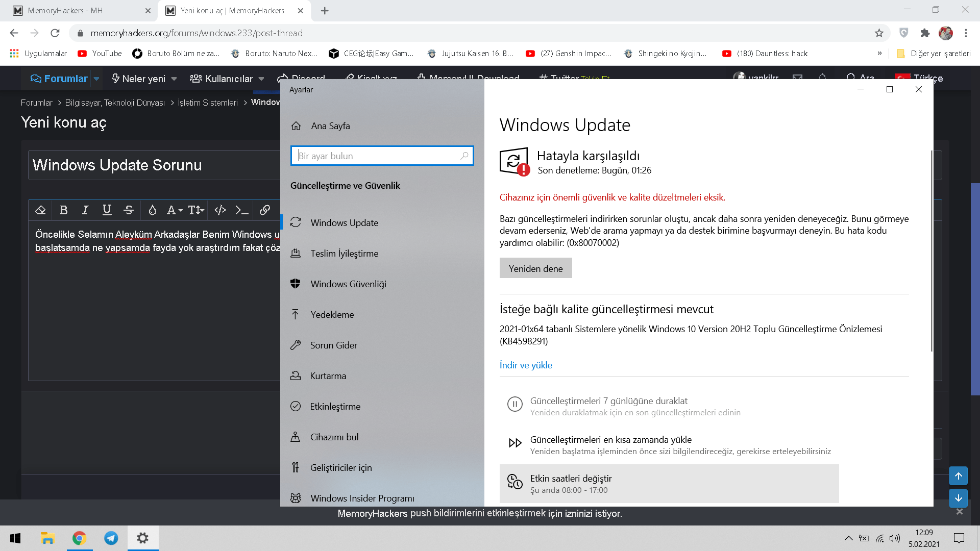Open the Action Center notifications

tap(959, 538)
